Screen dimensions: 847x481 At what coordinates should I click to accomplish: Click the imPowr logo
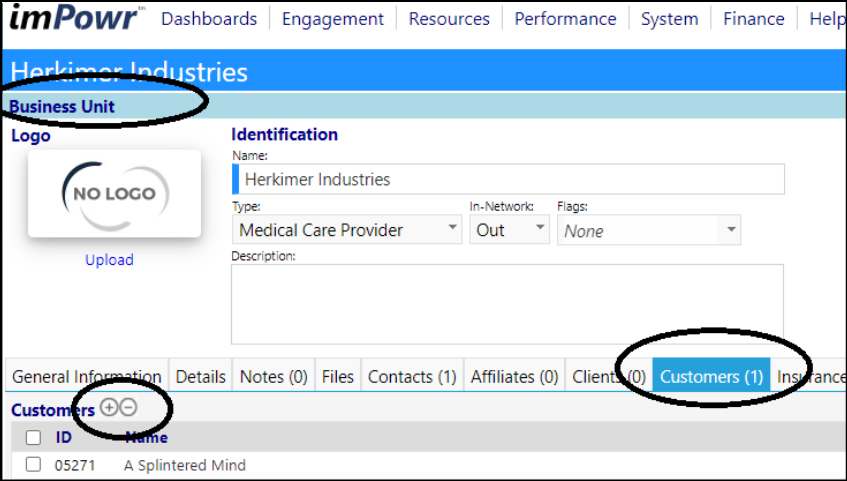(x=75, y=17)
